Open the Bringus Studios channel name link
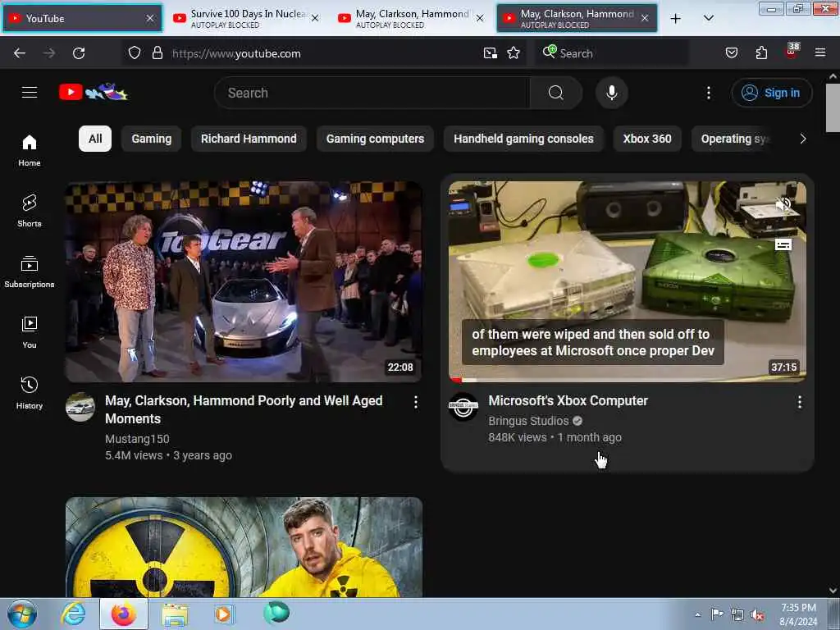Screen dimensions: 840x630 coord(528,421)
